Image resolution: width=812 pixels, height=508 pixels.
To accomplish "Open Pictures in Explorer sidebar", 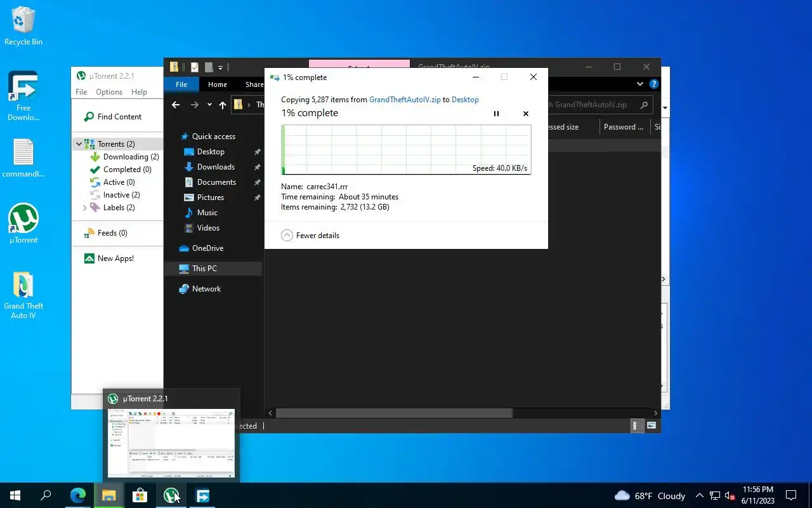I will coord(210,197).
